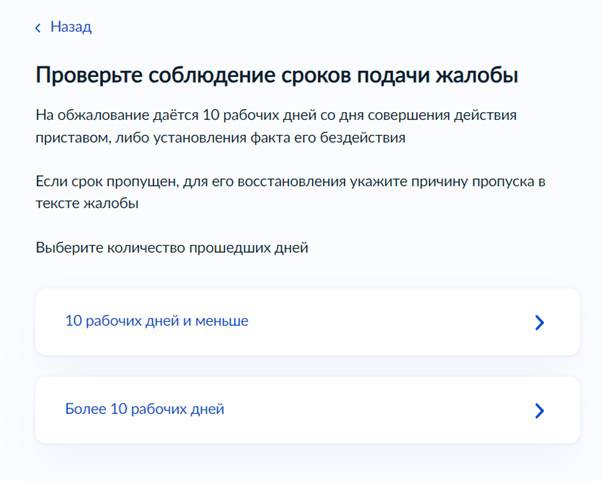Screen dimensions: 602x481
Task: Go back via the "Назад" link
Action: tap(71, 27)
